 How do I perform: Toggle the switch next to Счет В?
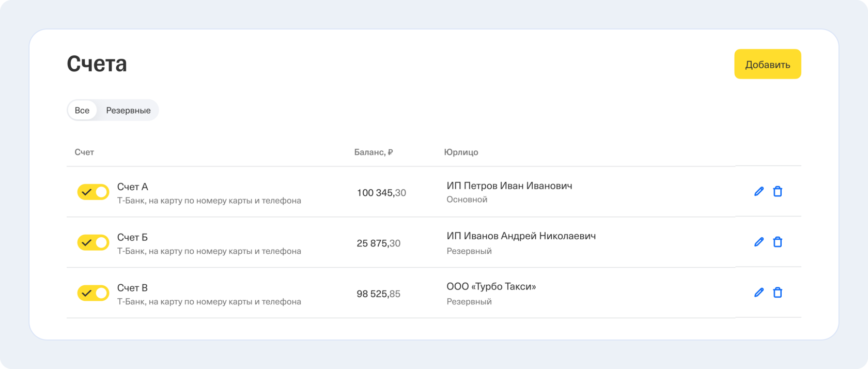(93, 293)
